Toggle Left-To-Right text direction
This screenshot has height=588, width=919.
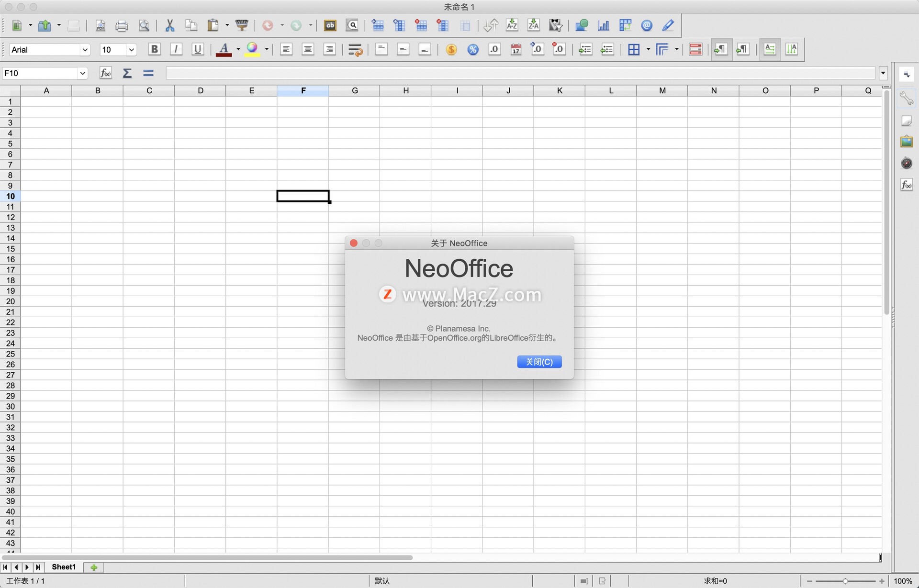721,49
